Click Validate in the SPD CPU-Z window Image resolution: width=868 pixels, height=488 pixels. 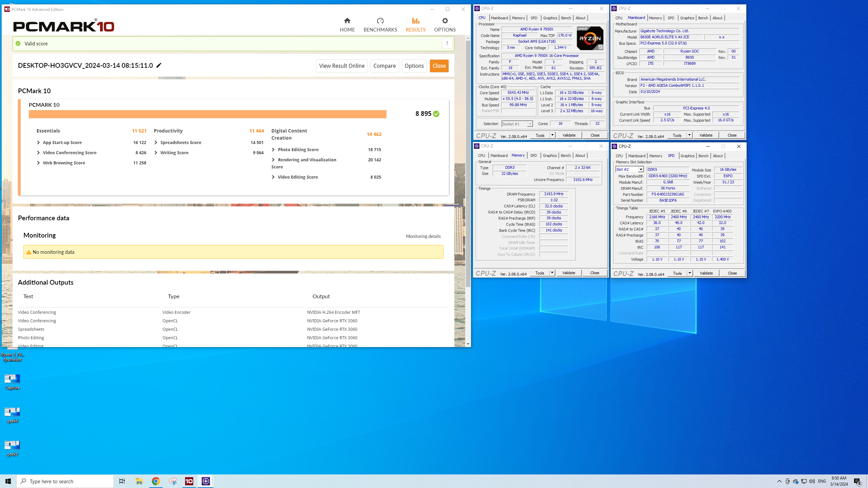(x=706, y=273)
